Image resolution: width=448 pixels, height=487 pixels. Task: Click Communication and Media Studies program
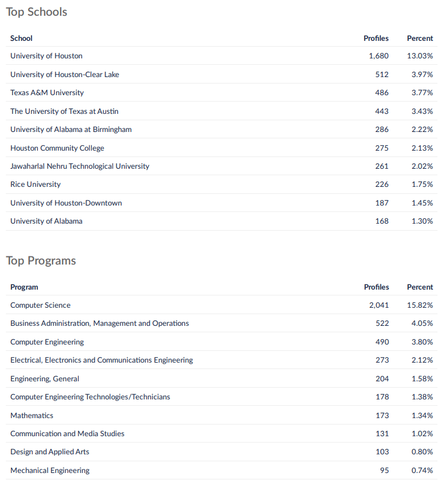[67, 434]
